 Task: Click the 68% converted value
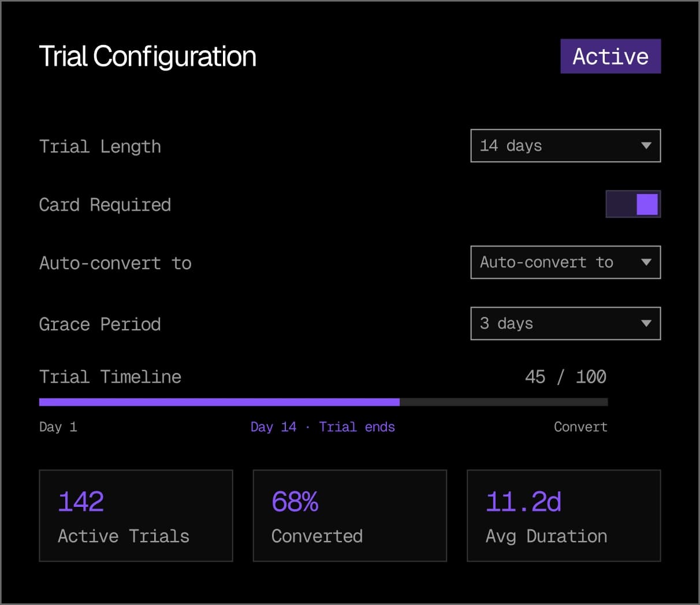click(295, 501)
